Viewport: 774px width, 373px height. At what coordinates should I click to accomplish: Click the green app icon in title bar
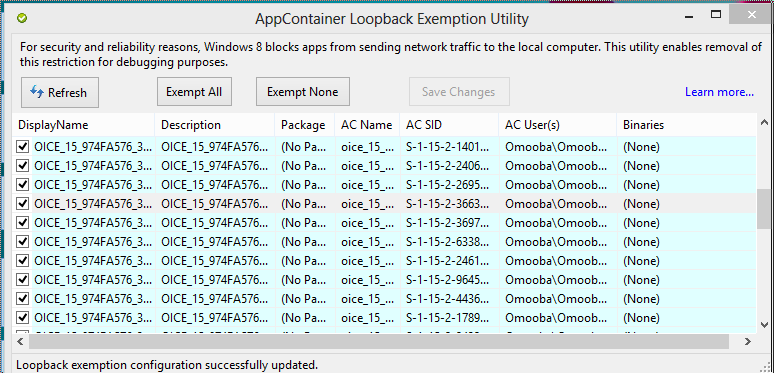pos(22,18)
